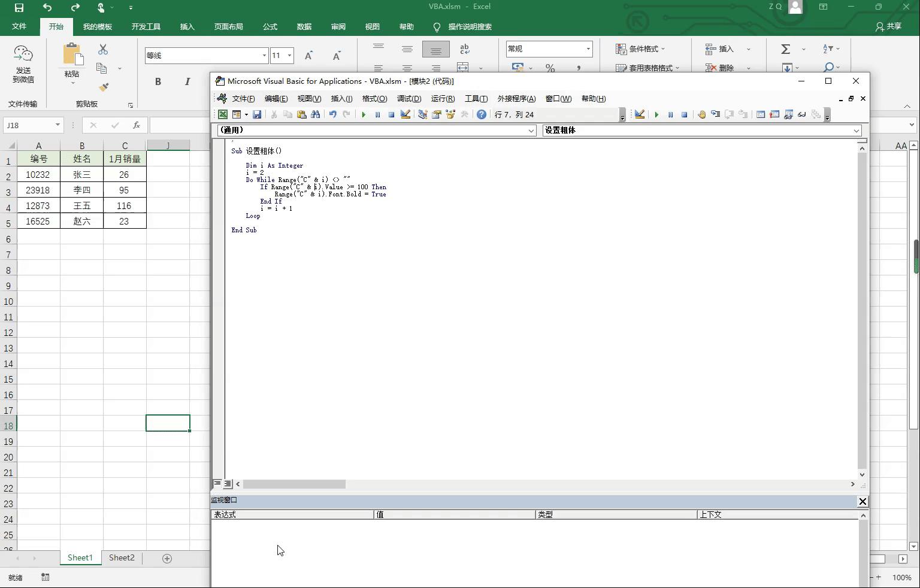
Task: Click the View Microsoft Excel icon in VBA toolbar
Action: (x=222, y=114)
